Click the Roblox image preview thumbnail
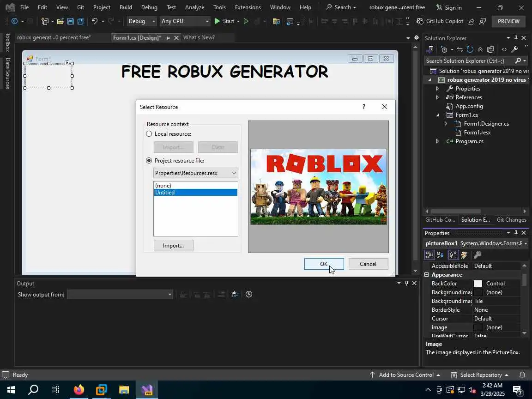 [318, 187]
